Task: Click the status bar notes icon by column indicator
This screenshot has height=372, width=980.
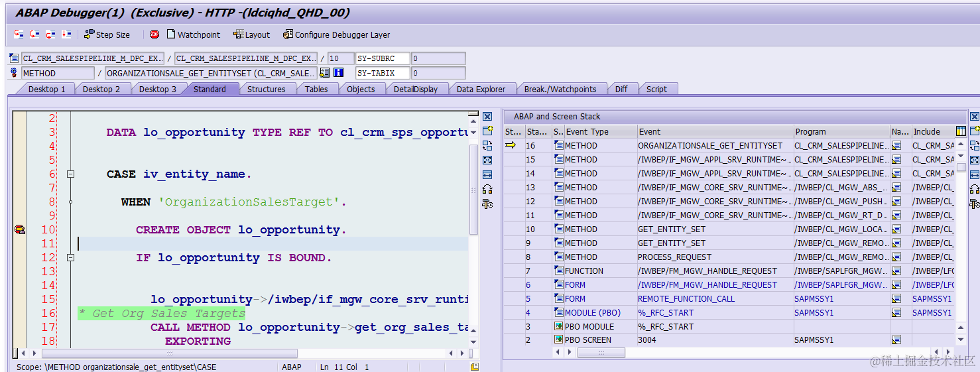Action: tap(475, 366)
